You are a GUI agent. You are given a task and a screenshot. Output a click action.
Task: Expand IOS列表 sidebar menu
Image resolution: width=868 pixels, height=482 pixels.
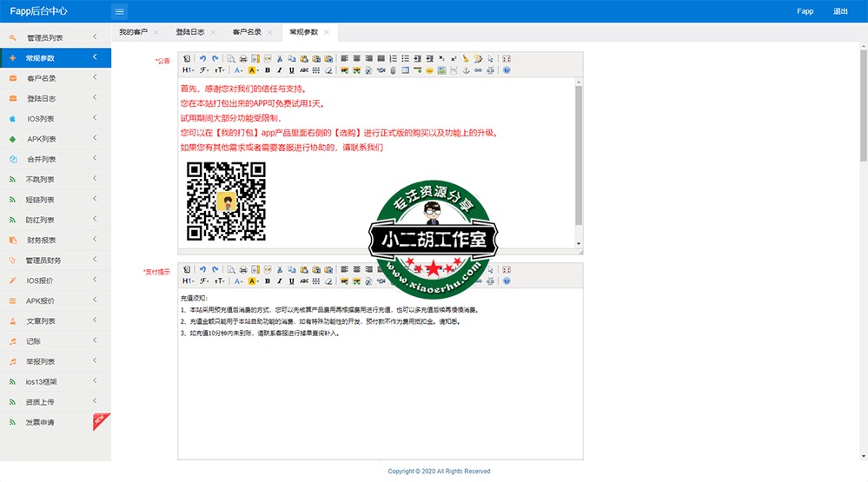[x=56, y=118]
